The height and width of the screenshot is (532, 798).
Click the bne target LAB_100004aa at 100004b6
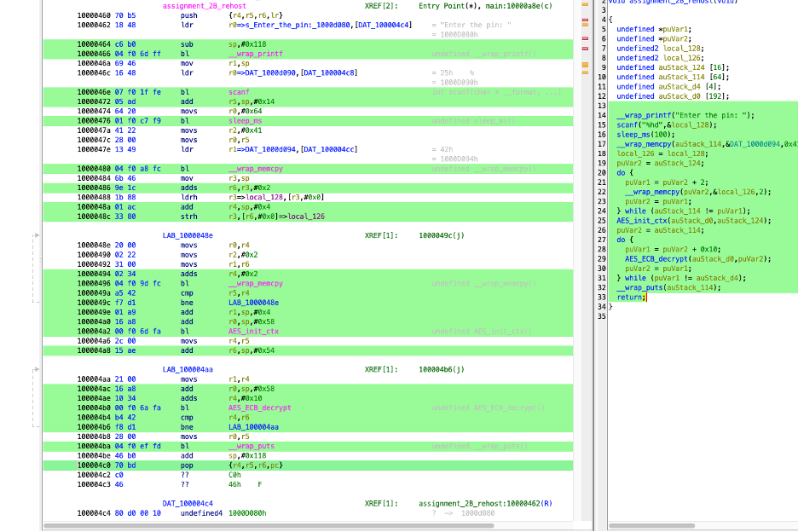(x=253, y=427)
